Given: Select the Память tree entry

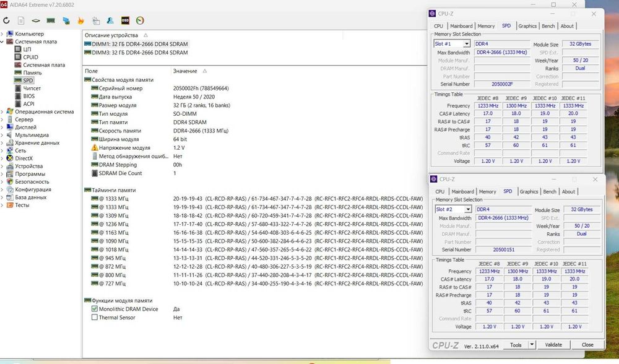Looking at the screenshot, I should [x=32, y=72].
